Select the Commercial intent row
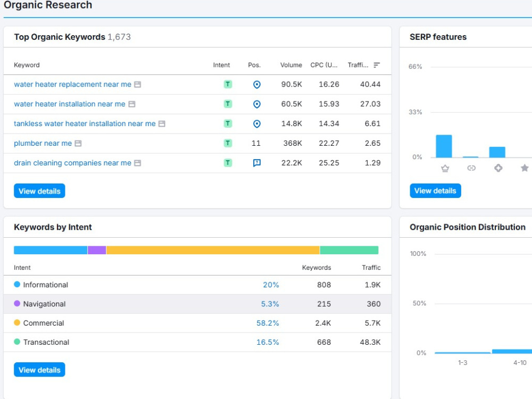 (x=197, y=323)
